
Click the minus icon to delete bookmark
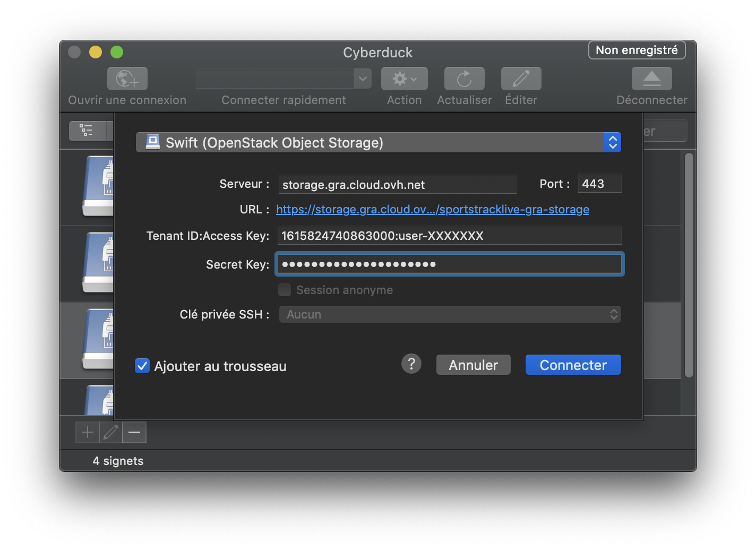134,432
